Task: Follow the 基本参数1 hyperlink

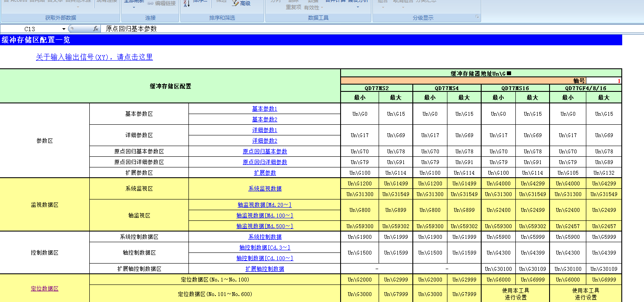Action: pyautogui.click(x=265, y=109)
